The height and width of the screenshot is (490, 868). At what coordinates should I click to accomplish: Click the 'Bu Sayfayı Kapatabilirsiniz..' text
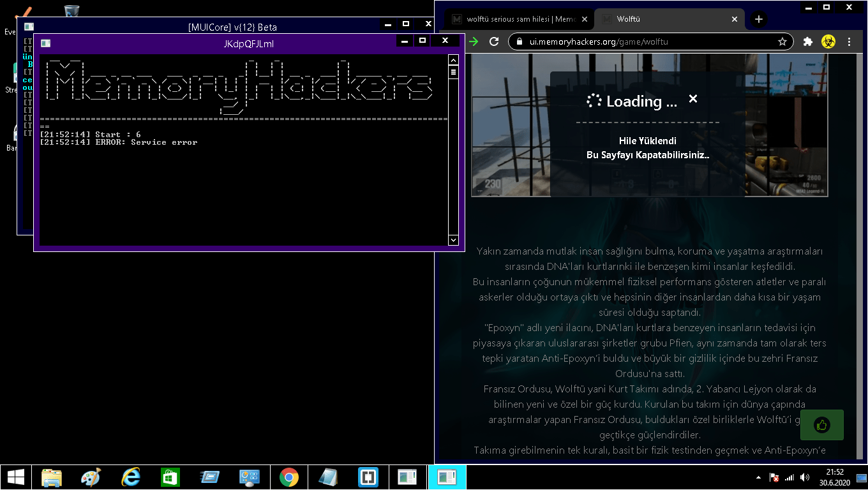tap(648, 155)
